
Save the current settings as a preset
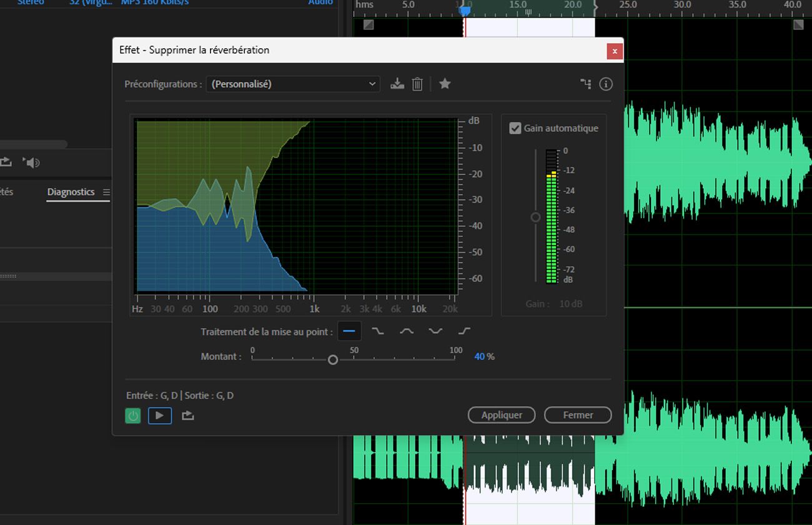pyautogui.click(x=397, y=84)
